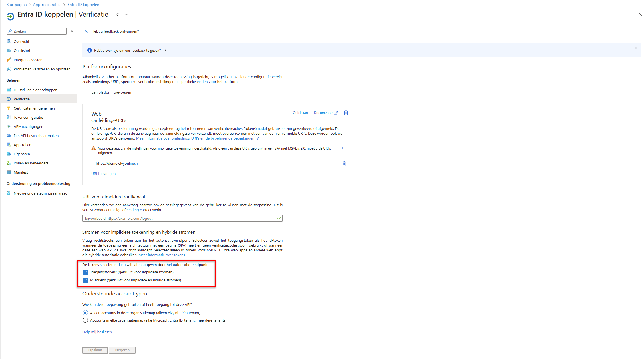Click the feedback person icon in toolbar
The image size is (644, 359).
pyautogui.click(x=87, y=31)
